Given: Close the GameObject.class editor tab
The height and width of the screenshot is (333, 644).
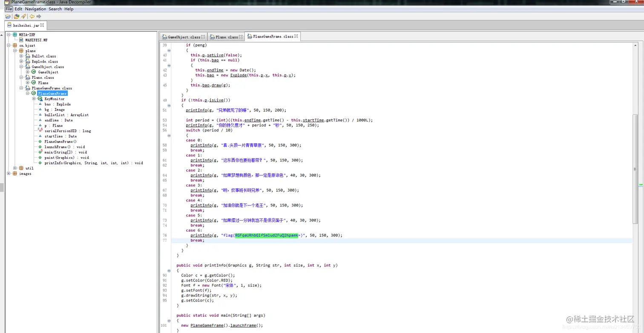Looking at the screenshot, I should (x=203, y=37).
